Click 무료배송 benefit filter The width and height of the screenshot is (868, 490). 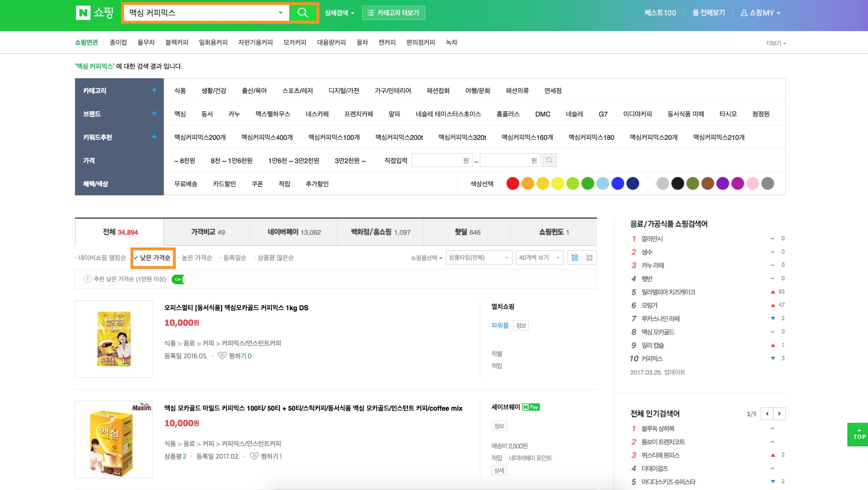[186, 184]
